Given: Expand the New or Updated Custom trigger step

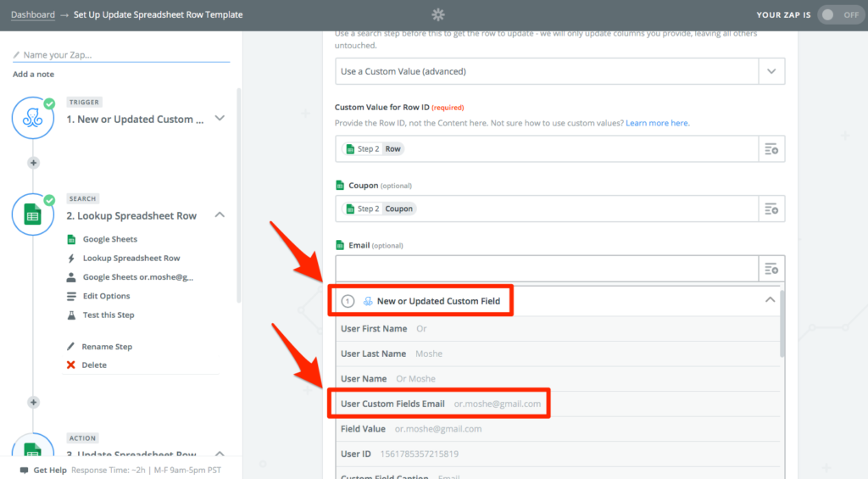Looking at the screenshot, I should (x=220, y=119).
